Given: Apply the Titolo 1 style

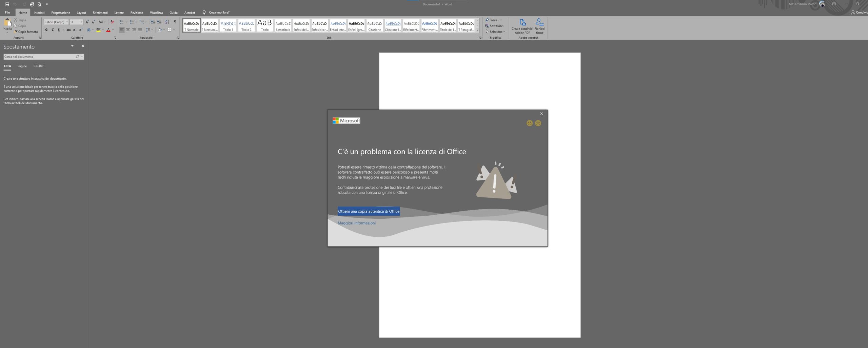Looking at the screenshot, I should tap(228, 25).
